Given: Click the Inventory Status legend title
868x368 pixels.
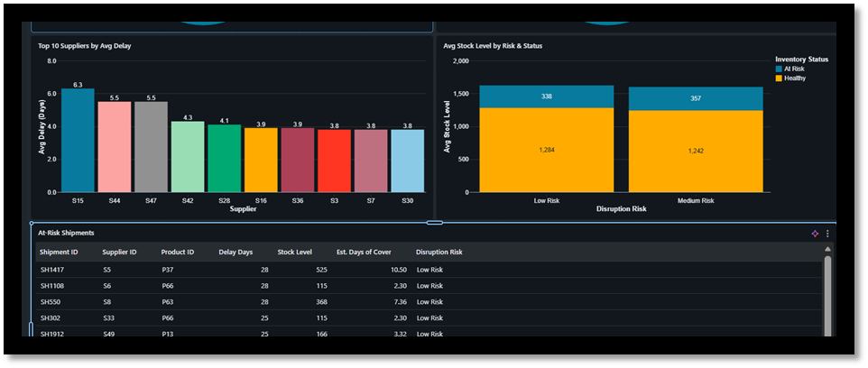Looking at the screenshot, I should click(801, 60).
